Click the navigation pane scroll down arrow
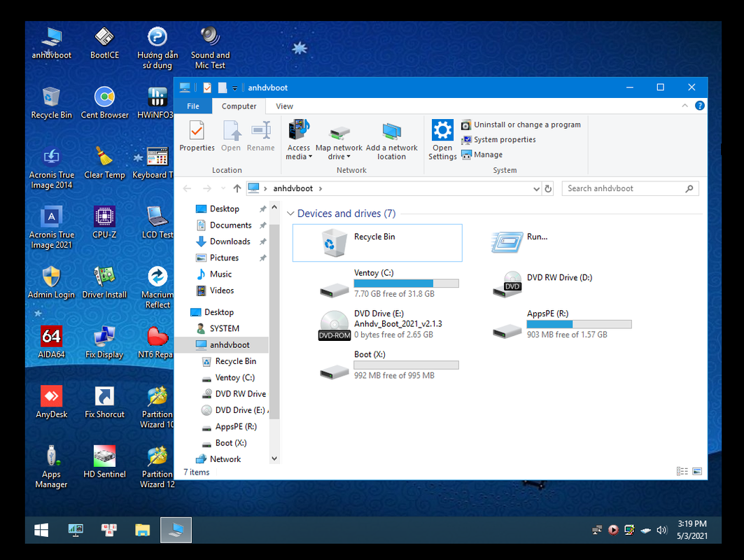Screen dimensions: 744x560 pos(274,458)
